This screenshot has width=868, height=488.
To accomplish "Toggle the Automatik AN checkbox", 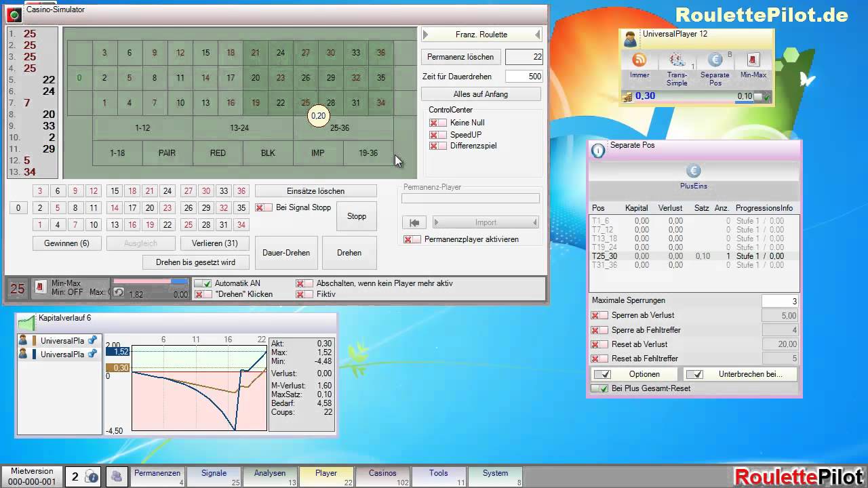I will coord(203,283).
